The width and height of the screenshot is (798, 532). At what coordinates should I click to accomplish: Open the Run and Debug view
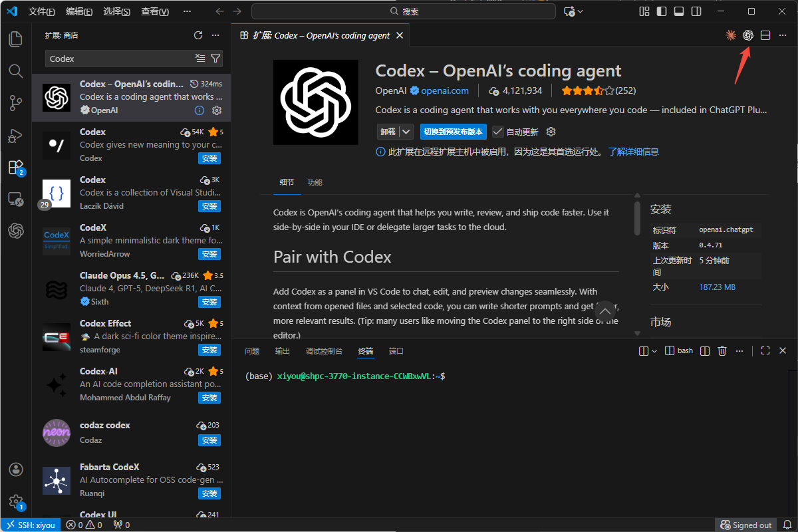pos(16,135)
